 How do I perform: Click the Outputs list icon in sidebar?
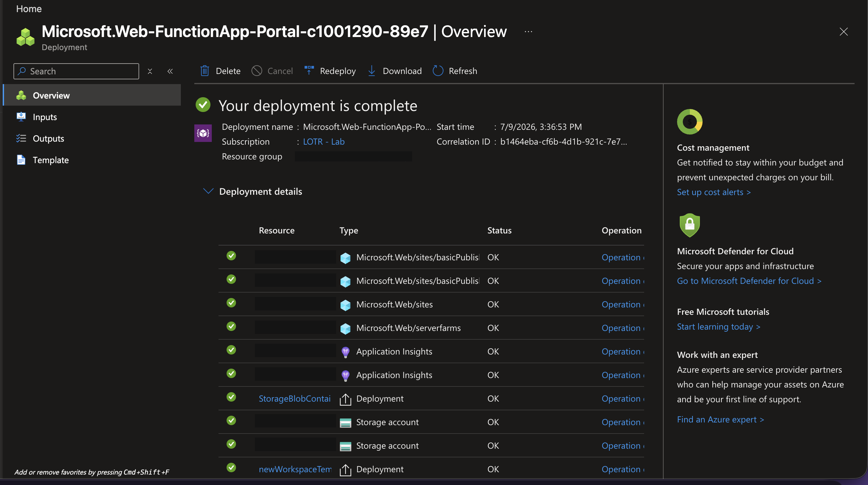click(21, 139)
